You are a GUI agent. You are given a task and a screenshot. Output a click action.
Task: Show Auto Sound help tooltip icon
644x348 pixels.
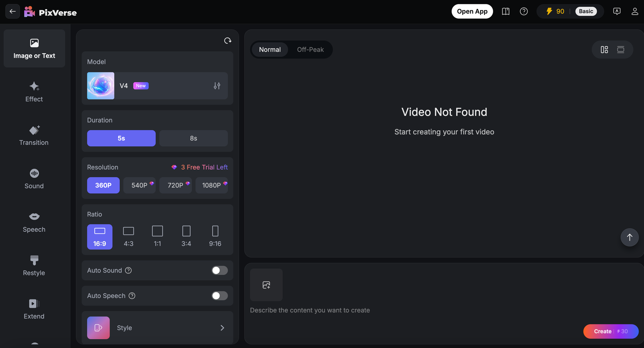tap(128, 270)
